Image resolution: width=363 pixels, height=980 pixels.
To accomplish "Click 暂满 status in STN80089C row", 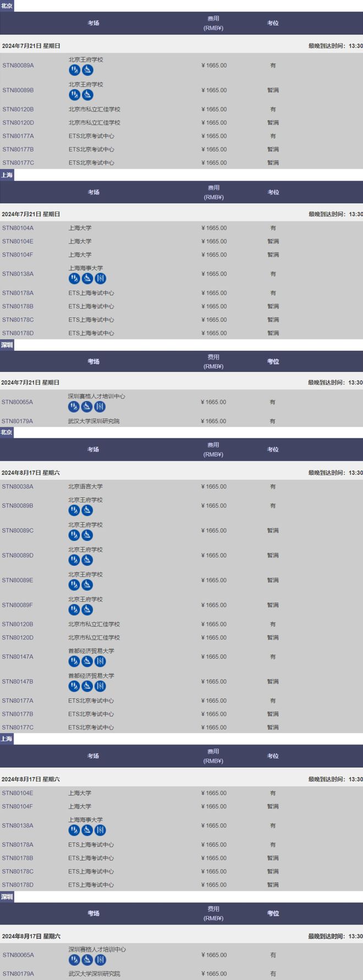I will click(273, 530).
